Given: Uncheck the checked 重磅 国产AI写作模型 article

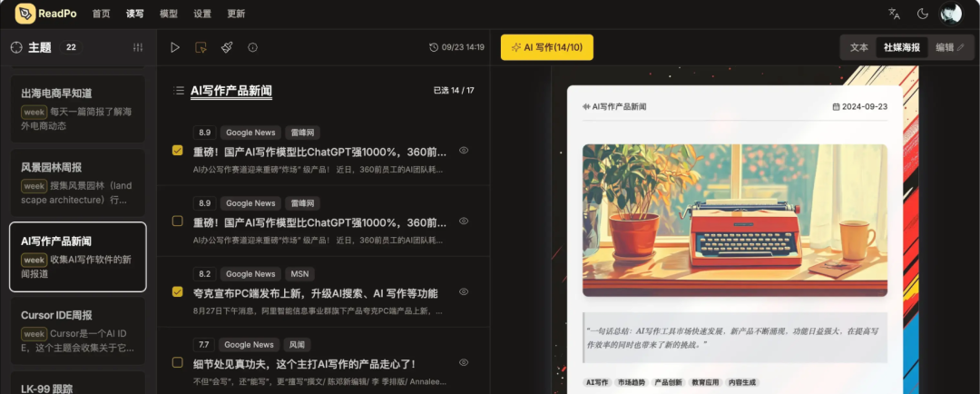Looking at the screenshot, I should pyautogui.click(x=178, y=151).
